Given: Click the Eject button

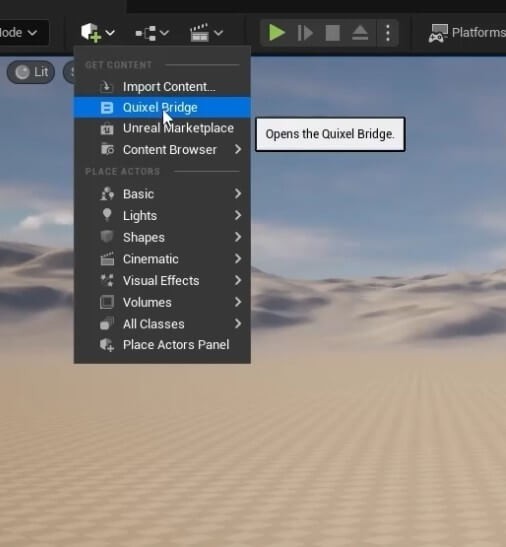Looking at the screenshot, I should click(360, 33).
